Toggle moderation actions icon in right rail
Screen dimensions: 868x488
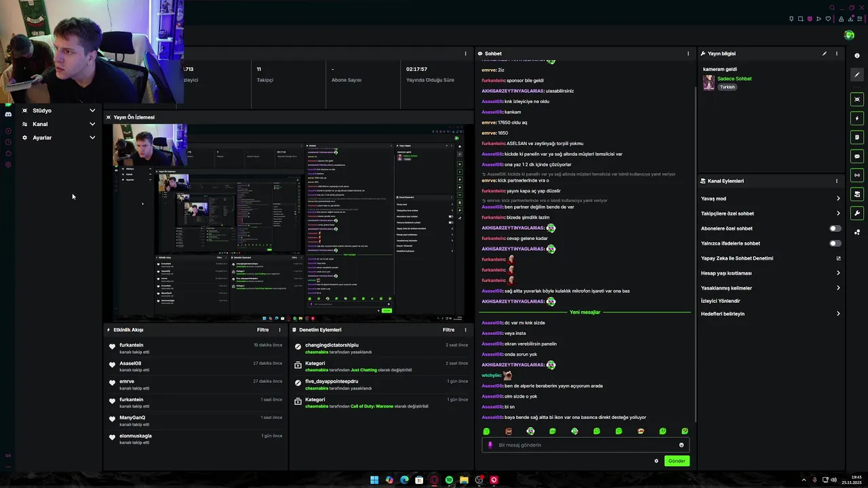coord(857,195)
